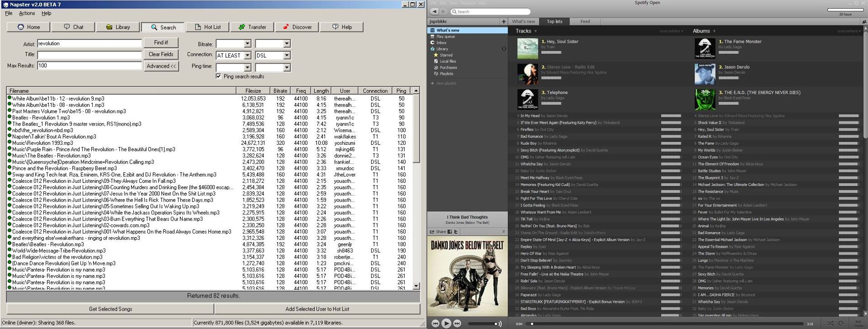Open the first Bitrate dropdown

[233, 44]
